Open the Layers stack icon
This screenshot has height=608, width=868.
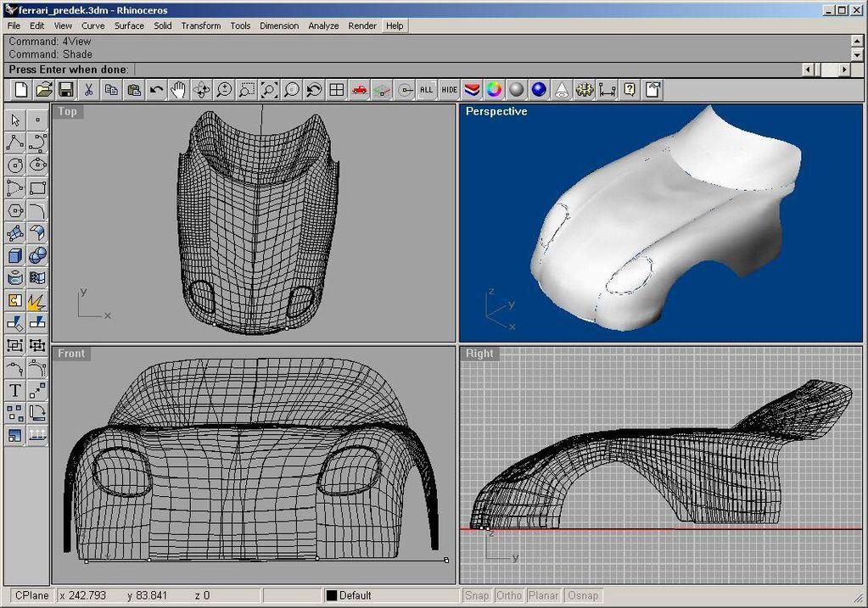click(473, 90)
